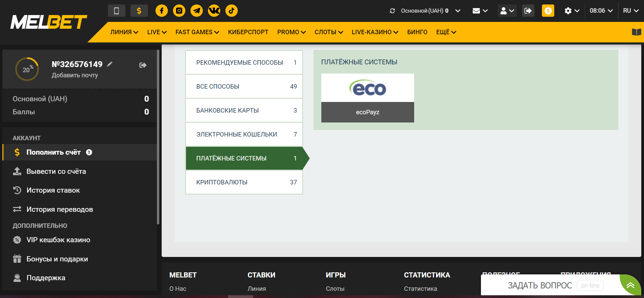The height and width of the screenshot is (298, 644).
Task: Click the top-bar logout icon
Action: [x=528, y=11]
